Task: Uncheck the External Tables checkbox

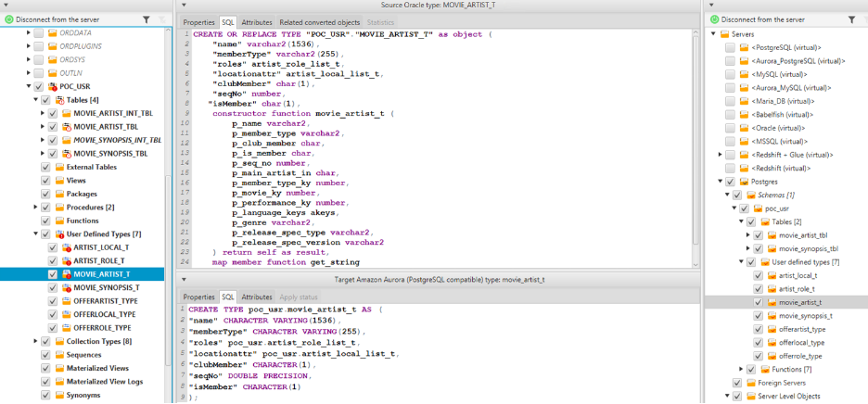Action: pos(46,167)
